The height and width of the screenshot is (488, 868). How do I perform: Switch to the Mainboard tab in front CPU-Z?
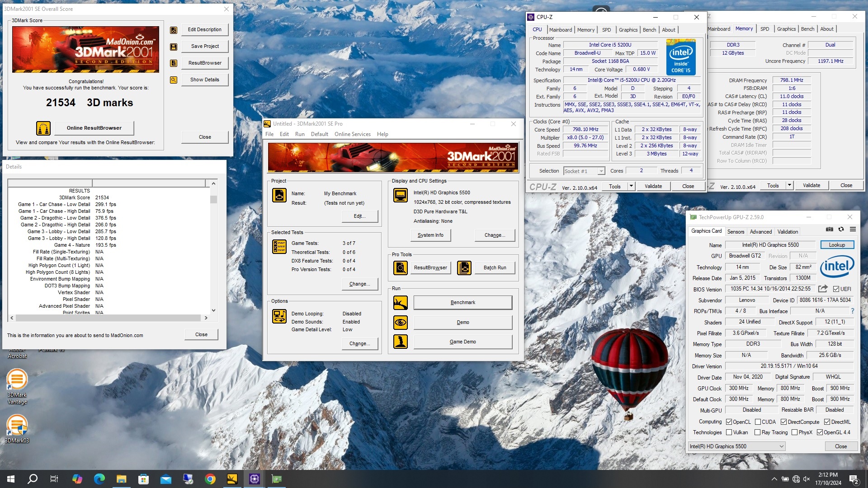click(x=561, y=30)
